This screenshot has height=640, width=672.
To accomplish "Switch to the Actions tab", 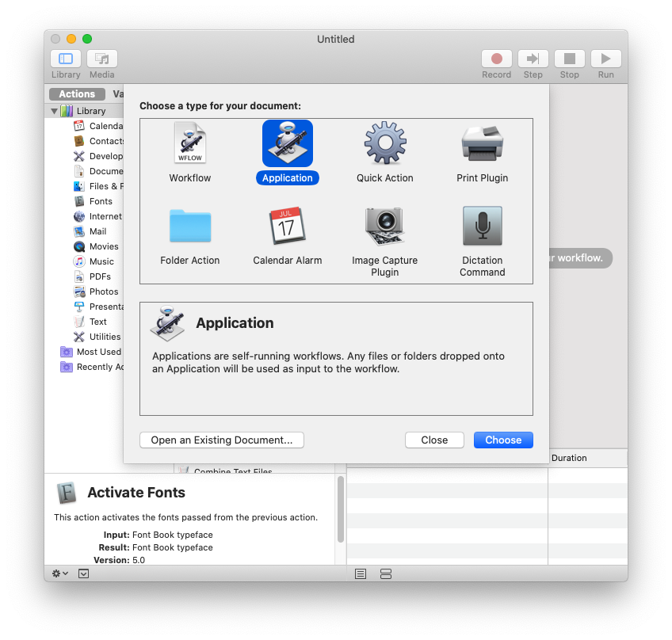I will (77, 94).
